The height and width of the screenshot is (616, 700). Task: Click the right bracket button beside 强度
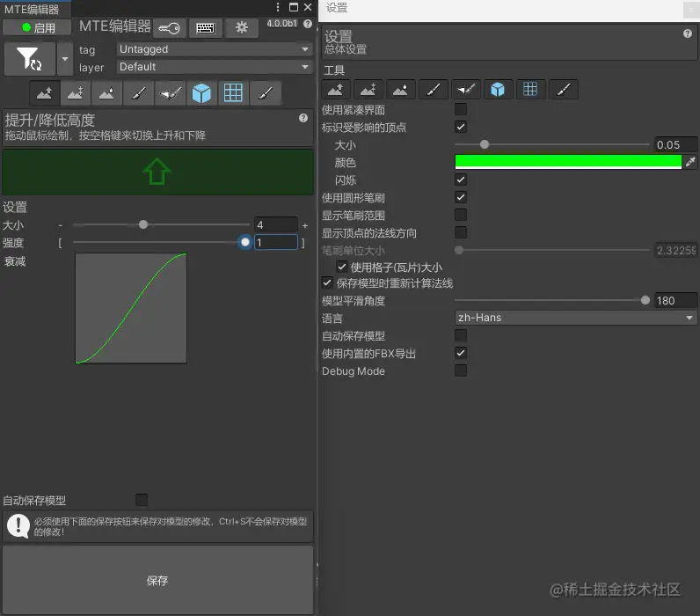[x=303, y=243]
